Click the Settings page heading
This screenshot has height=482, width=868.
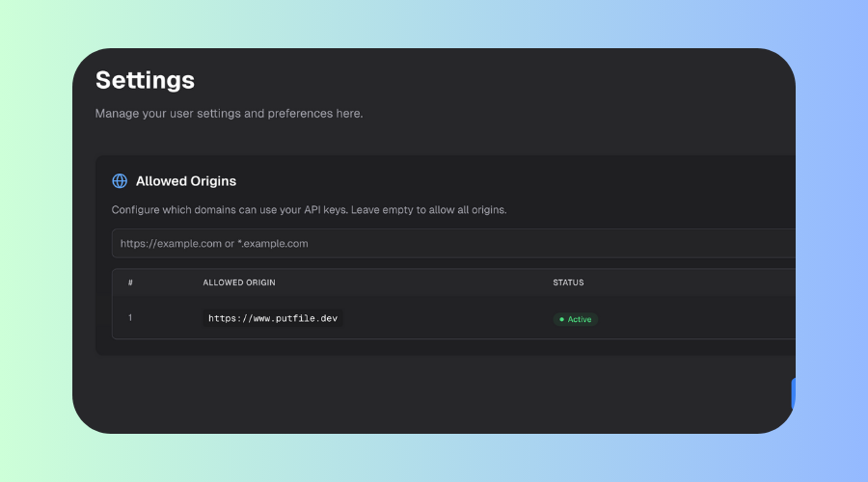(x=145, y=80)
